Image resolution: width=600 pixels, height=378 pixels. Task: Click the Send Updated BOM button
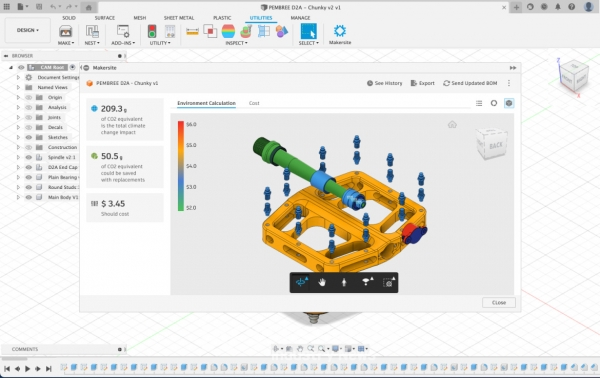470,83
